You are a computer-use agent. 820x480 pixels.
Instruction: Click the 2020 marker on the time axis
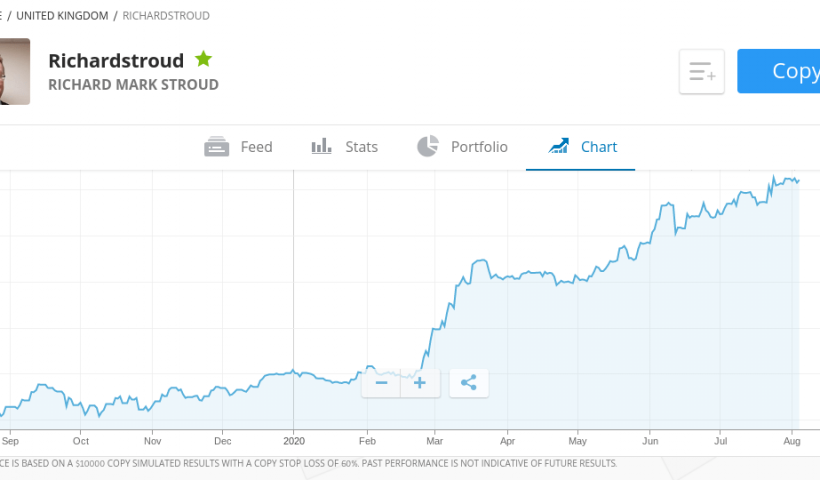(294, 440)
